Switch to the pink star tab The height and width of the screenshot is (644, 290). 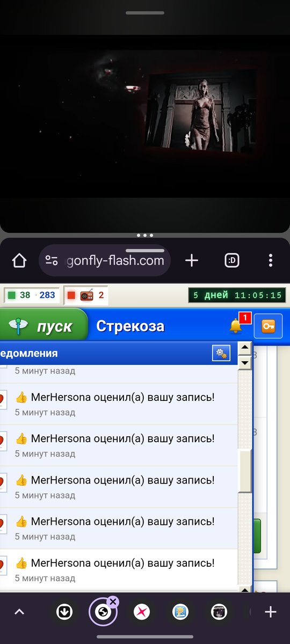click(142, 612)
